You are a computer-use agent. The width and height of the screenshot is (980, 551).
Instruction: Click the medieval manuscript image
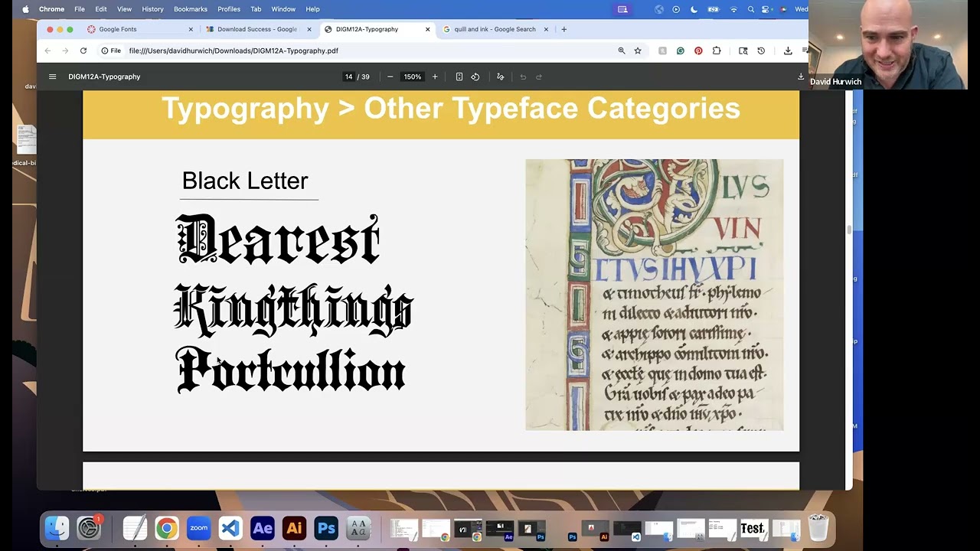(x=655, y=295)
